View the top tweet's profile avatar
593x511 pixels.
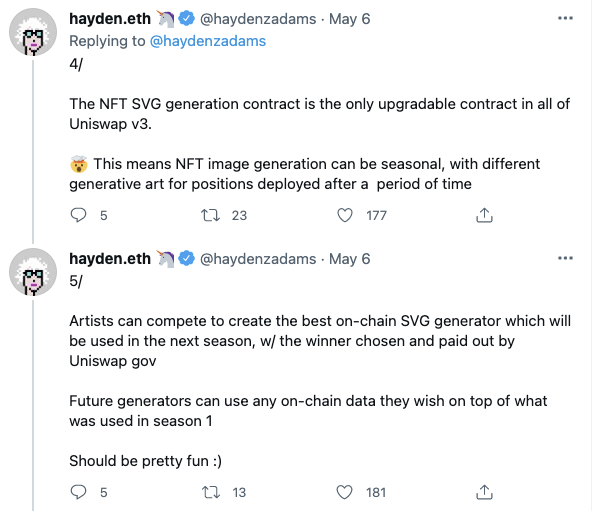click(x=33, y=32)
